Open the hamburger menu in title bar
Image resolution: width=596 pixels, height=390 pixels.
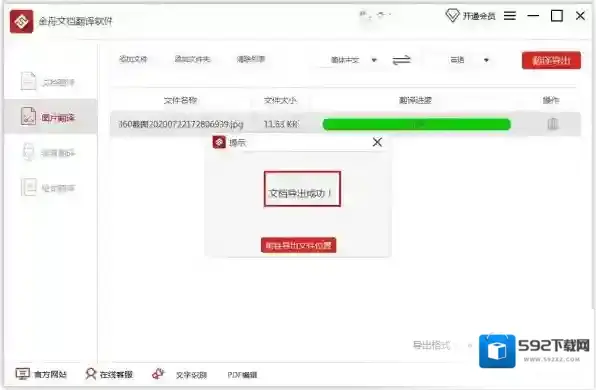(x=510, y=16)
